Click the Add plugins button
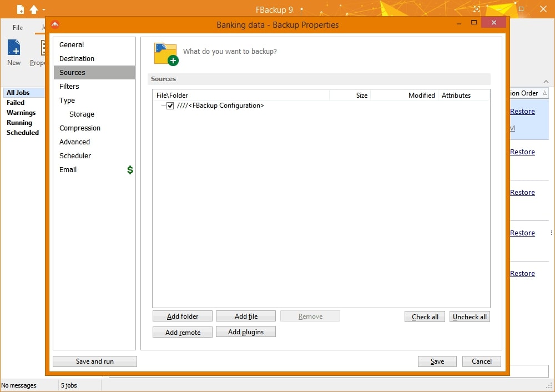Image resolution: width=555 pixels, height=392 pixels. click(246, 332)
